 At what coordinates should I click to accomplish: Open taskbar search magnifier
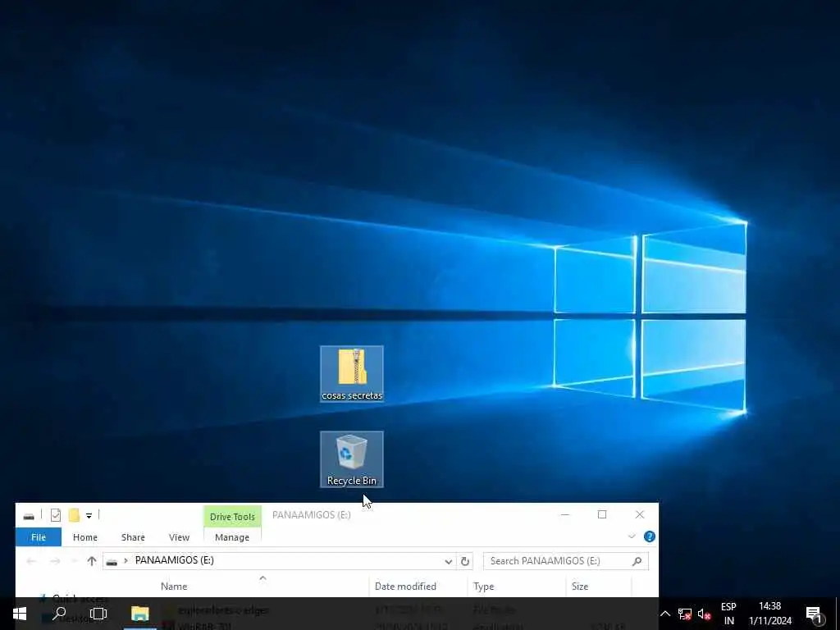pos(59,614)
